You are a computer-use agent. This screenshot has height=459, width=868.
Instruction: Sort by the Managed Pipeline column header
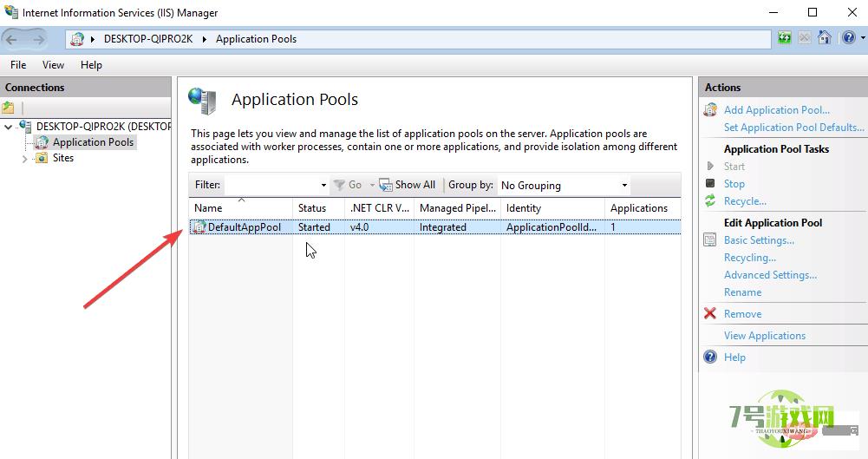coord(457,208)
